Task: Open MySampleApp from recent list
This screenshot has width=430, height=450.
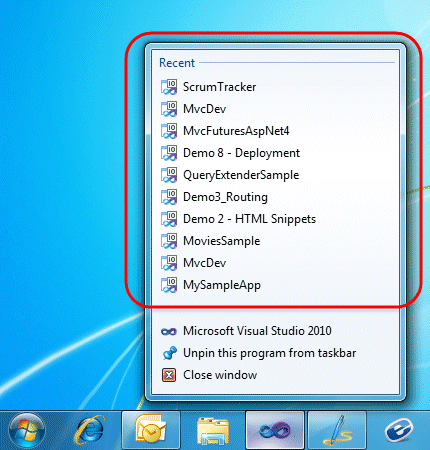Action: (x=275, y=285)
